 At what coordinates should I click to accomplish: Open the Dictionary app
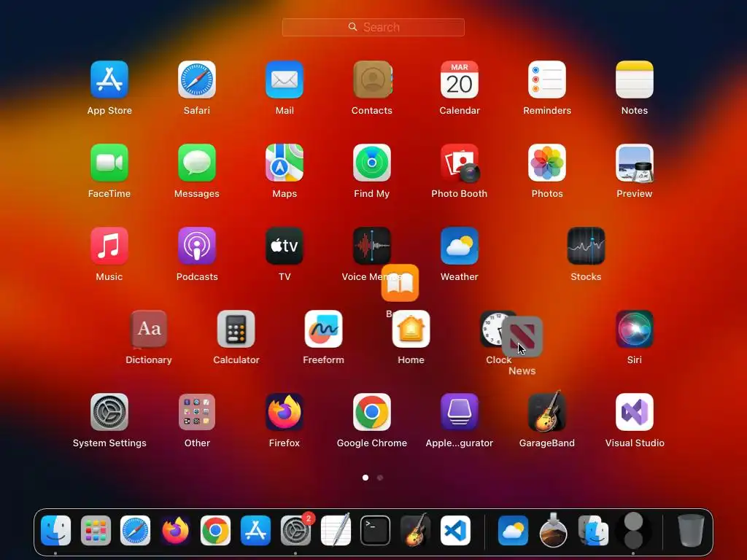(x=149, y=329)
